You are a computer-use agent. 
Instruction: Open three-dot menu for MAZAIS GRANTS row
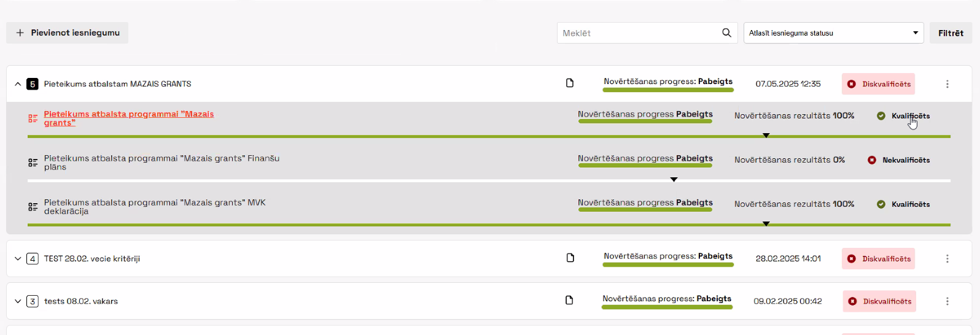pyautogui.click(x=947, y=84)
